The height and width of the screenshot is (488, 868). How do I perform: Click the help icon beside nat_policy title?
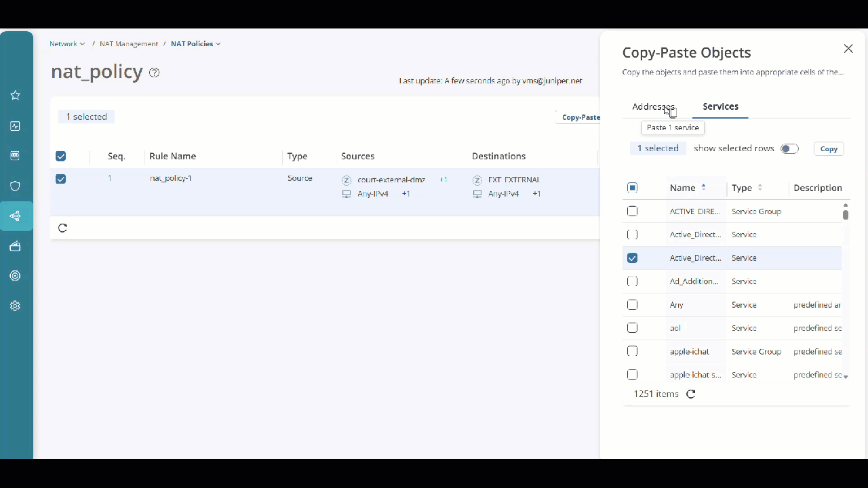154,73
